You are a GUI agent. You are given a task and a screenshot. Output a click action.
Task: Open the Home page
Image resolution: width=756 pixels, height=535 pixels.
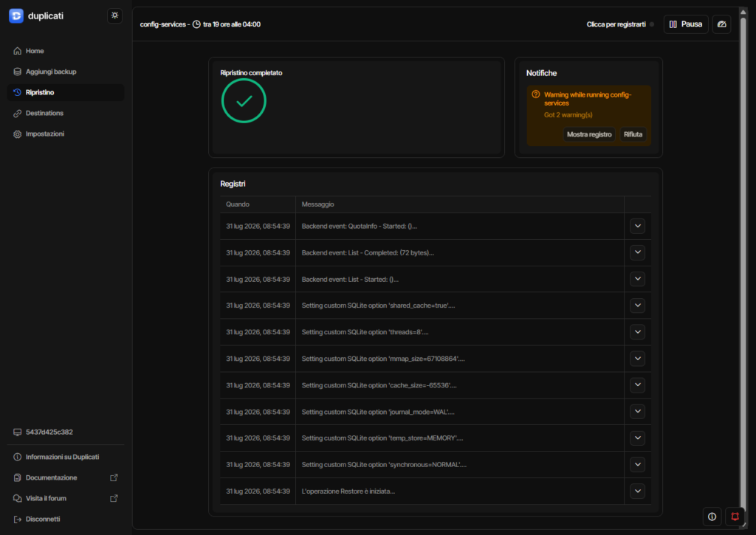[x=66, y=51]
